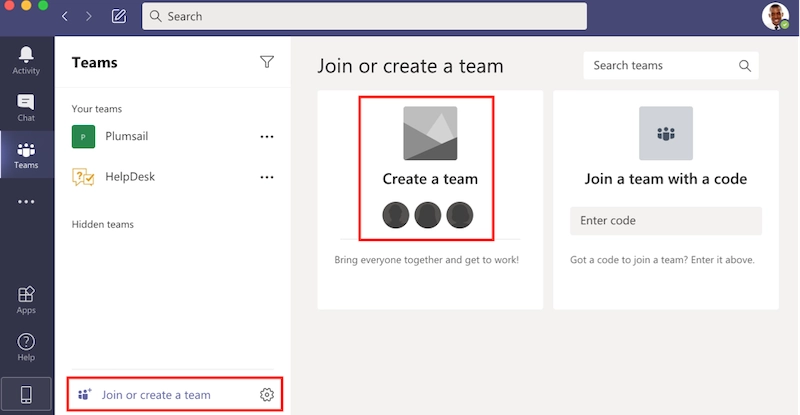Click the filter teams funnel icon
Screen dimensions: 800x415
click(x=267, y=62)
